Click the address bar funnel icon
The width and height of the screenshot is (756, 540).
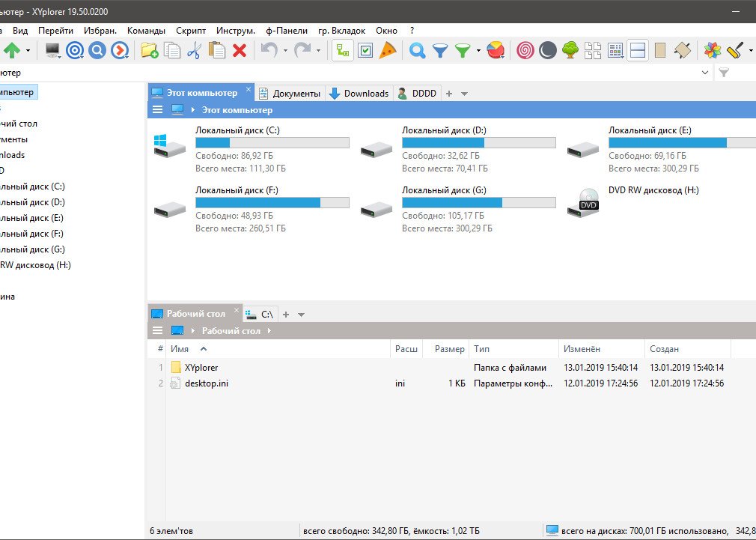pyautogui.click(x=724, y=73)
